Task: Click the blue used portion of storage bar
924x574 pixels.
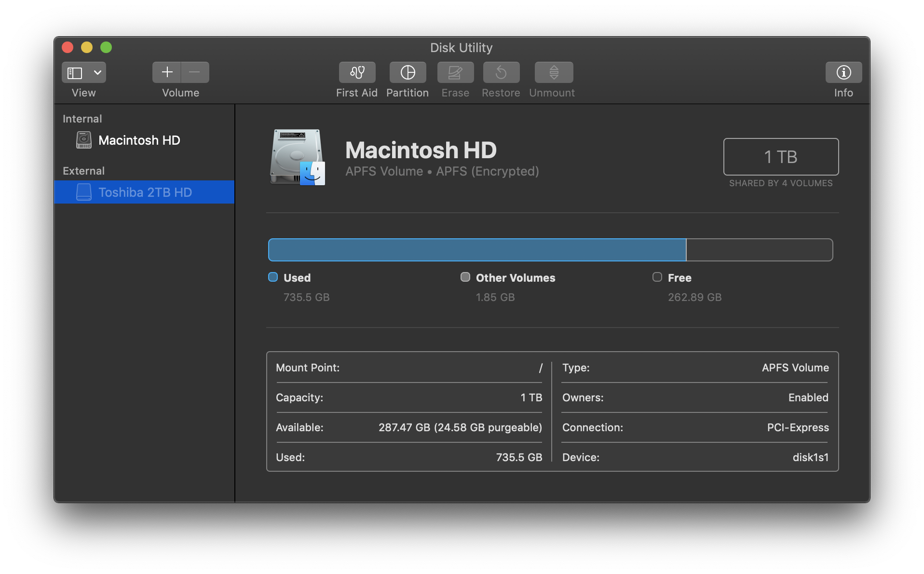Action: coord(477,250)
